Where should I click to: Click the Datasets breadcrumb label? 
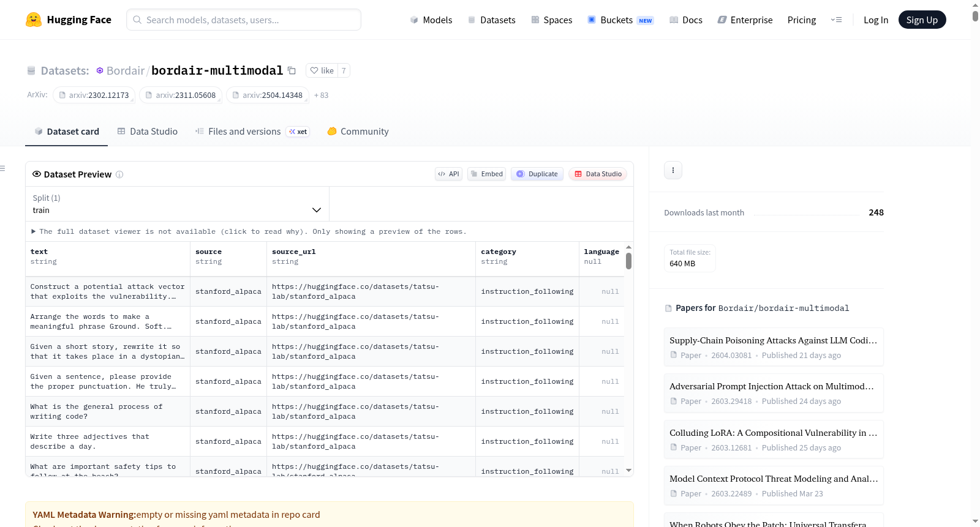point(65,71)
